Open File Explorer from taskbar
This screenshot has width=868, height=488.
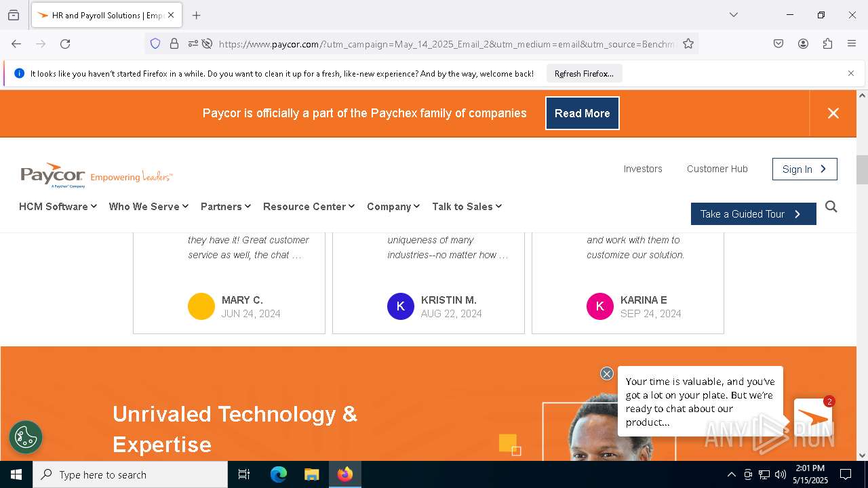tap(311, 474)
